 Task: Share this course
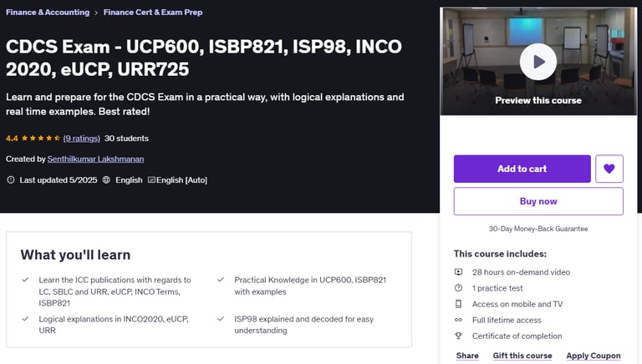(x=467, y=356)
